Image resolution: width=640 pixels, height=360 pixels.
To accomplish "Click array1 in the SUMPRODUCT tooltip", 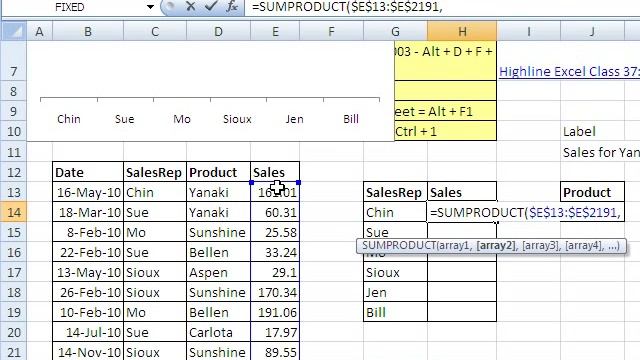I will tap(455, 246).
